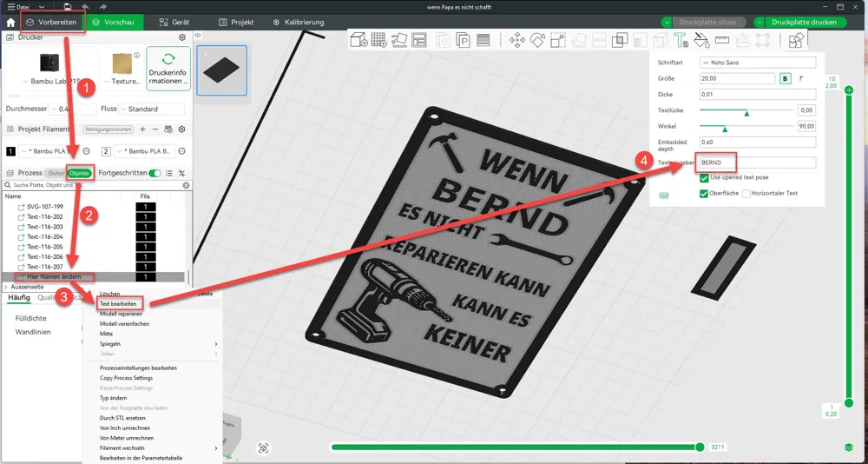Open the Assembly view puzzle icon

click(x=796, y=41)
